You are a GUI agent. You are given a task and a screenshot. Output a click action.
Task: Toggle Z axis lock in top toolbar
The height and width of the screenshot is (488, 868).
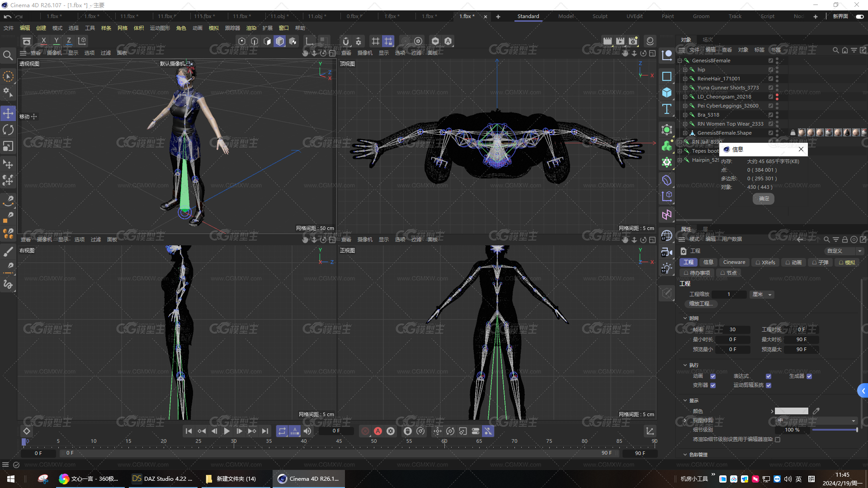(69, 41)
